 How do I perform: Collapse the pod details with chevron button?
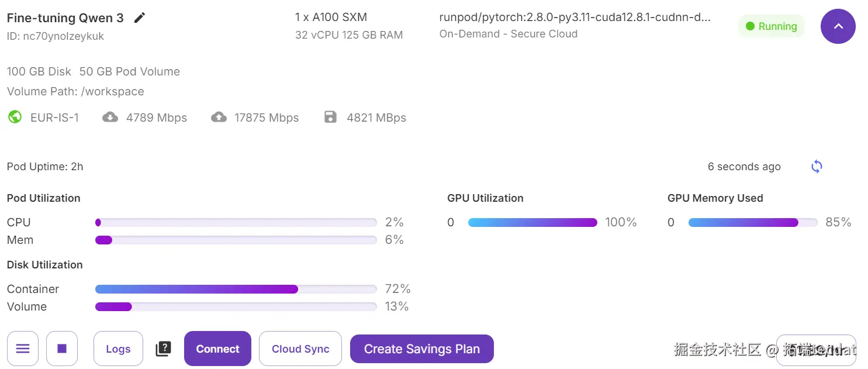838,26
